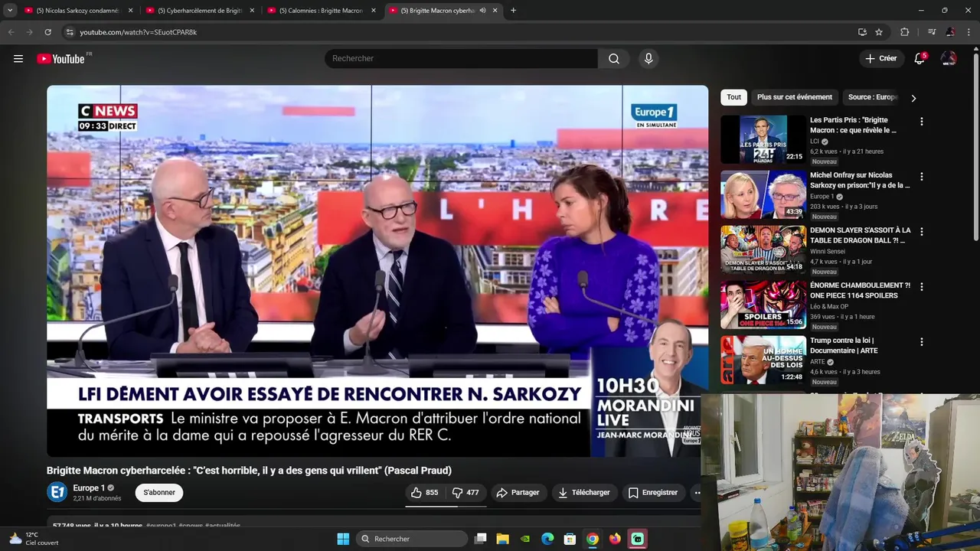Open the title Trump contre la loi | Documentaire

[844, 346]
